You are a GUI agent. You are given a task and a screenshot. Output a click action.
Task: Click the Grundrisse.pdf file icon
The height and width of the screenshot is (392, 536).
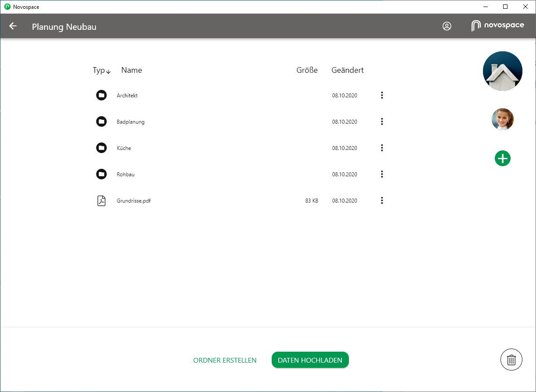coord(101,200)
